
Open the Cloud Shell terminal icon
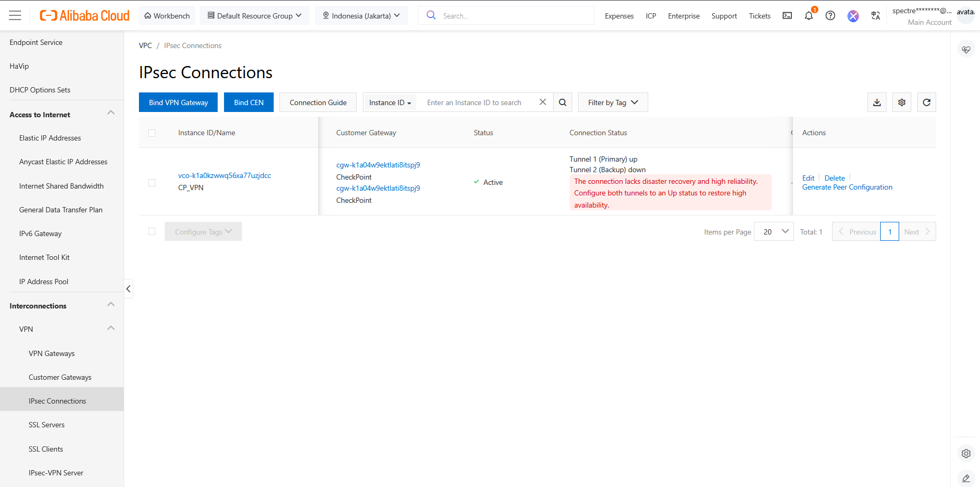coord(787,16)
